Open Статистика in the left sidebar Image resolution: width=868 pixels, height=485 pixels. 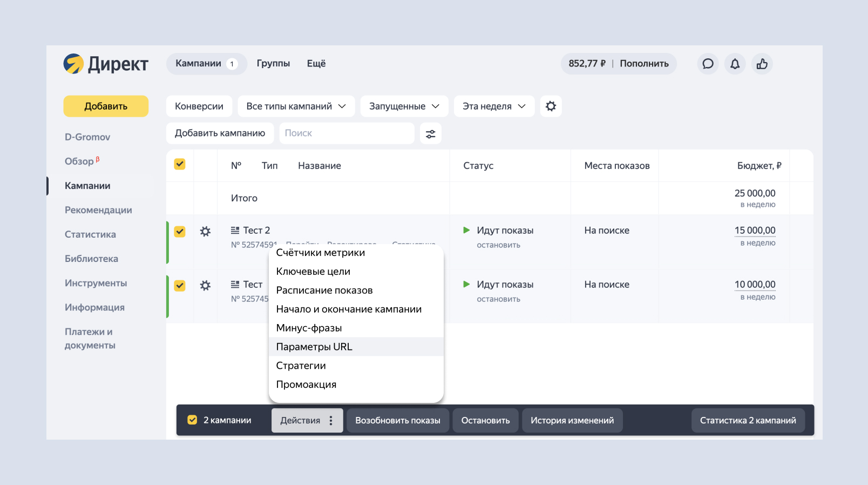click(x=90, y=234)
